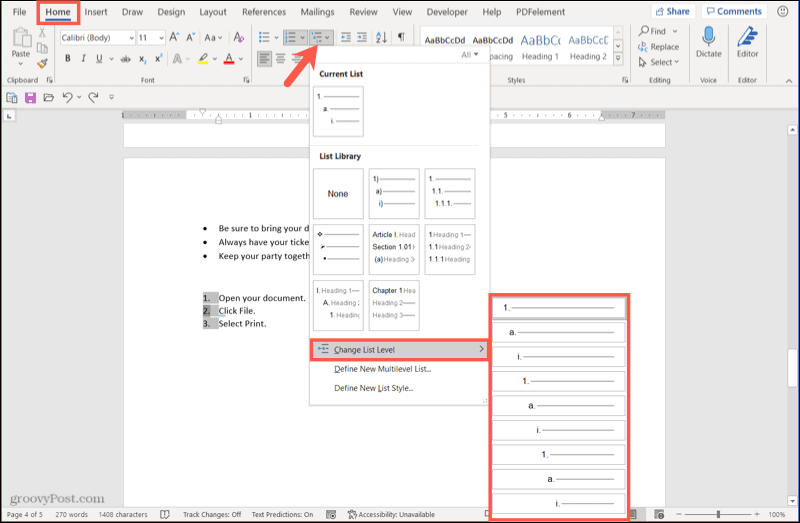Toggle align left paragraph alignment

pos(264,59)
